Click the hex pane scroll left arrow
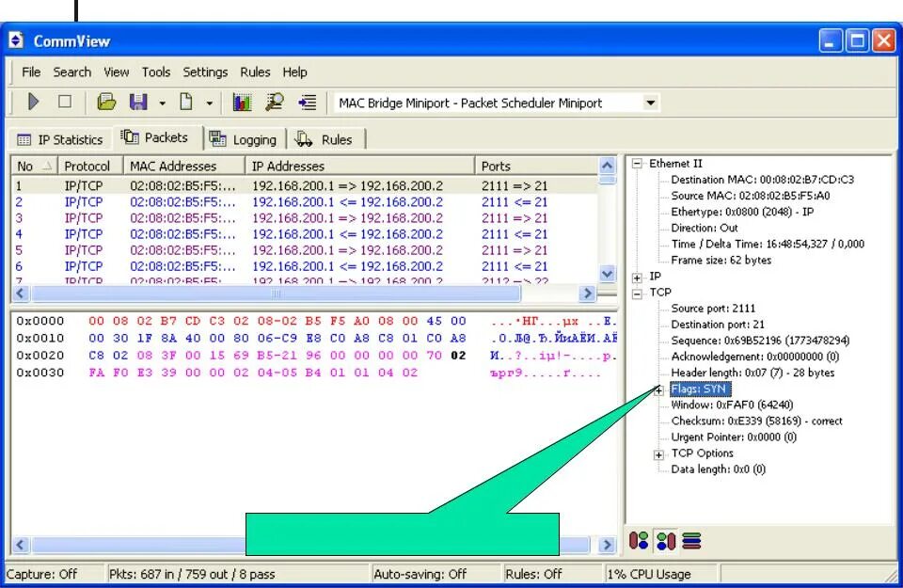Image resolution: width=903 pixels, height=588 pixels. [x=20, y=545]
